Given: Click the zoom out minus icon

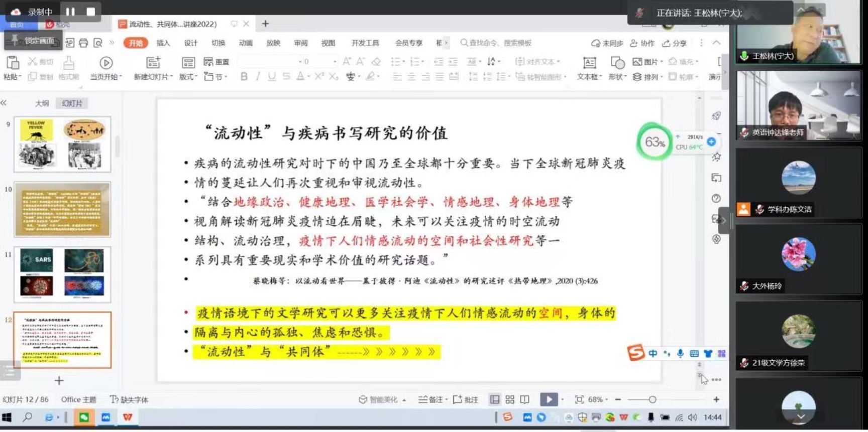Looking at the screenshot, I should [618, 399].
